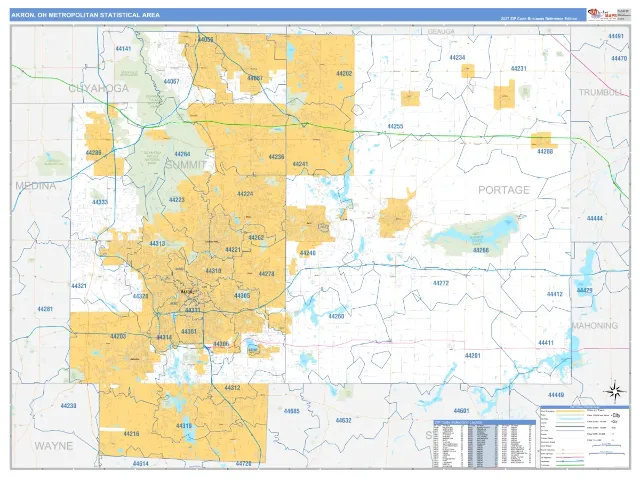Select ZIP code 44260
640x480 pixels.
(x=336, y=317)
